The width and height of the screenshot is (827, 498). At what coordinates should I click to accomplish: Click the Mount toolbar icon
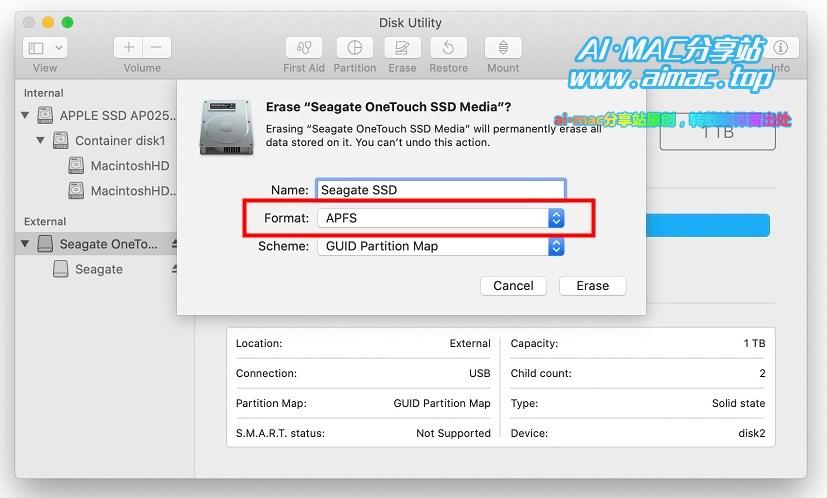pyautogui.click(x=503, y=48)
